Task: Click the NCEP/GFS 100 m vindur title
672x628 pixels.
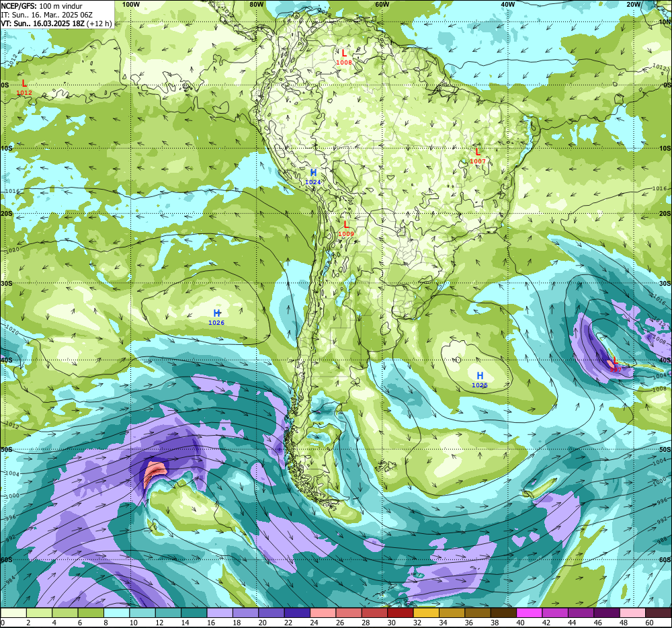Action: point(42,6)
